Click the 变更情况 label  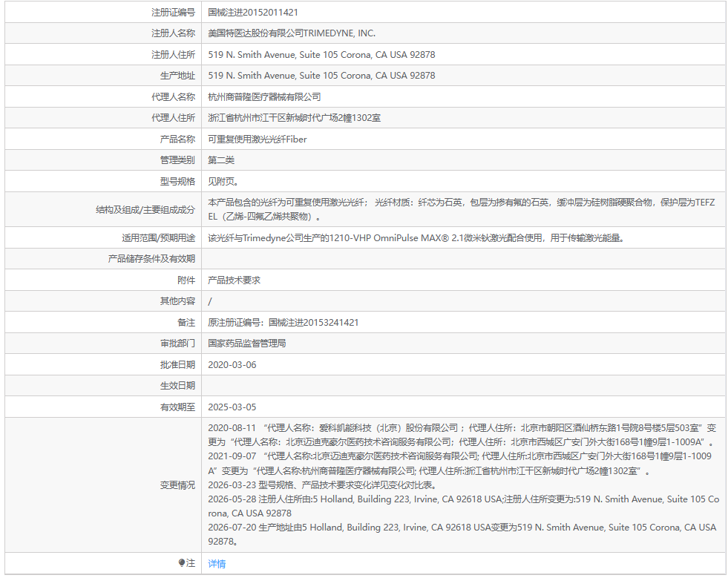pyautogui.click(x=178, y=485)
